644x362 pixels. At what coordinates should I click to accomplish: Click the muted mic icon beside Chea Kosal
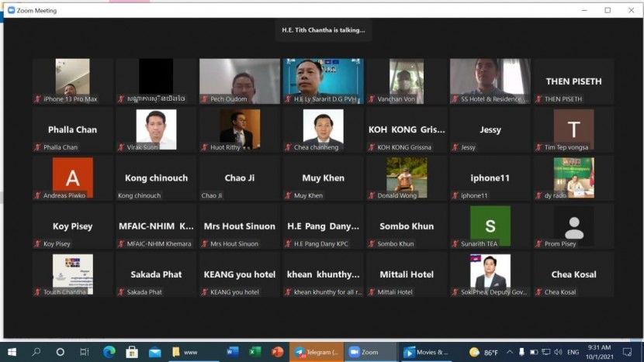pos(538,292)
